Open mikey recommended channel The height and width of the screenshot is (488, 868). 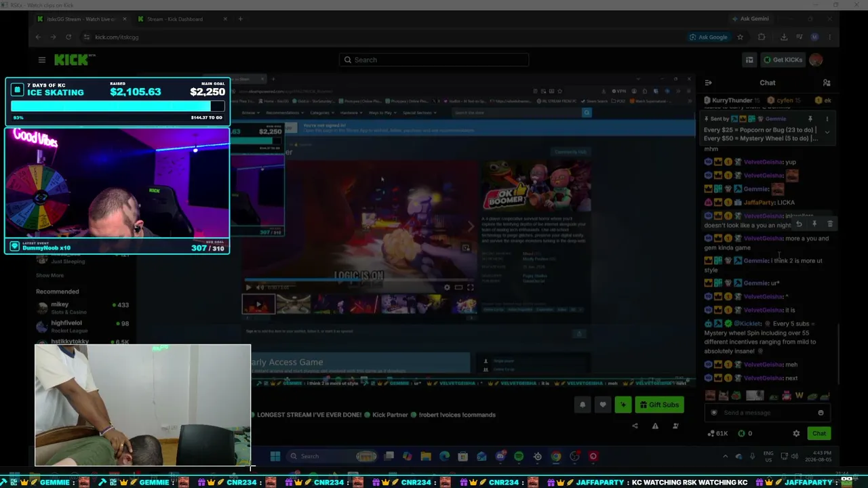(x=82, y=308)
